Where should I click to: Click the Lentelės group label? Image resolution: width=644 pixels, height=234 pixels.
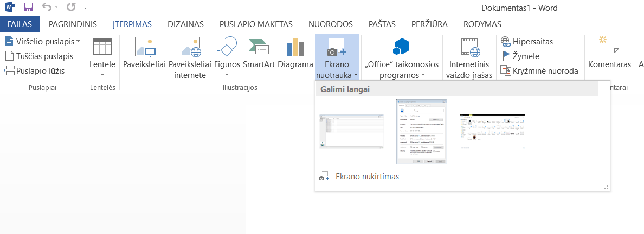tap(102, 87)
